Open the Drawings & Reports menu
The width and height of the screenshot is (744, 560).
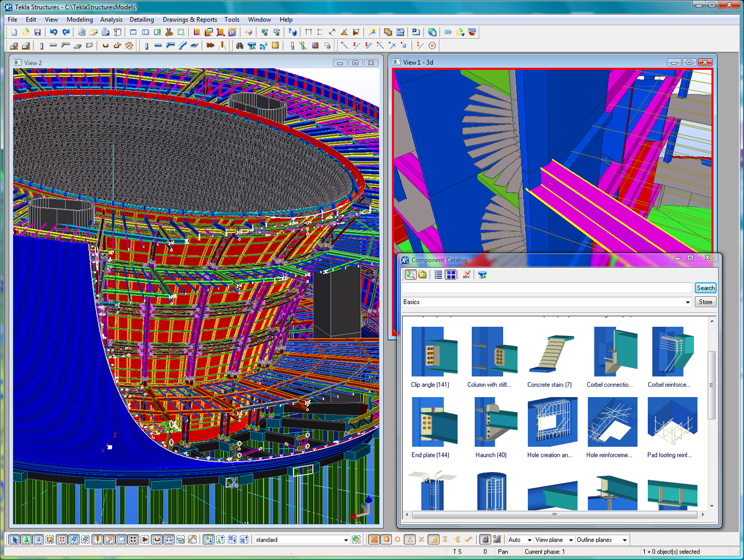pos(190,20)
